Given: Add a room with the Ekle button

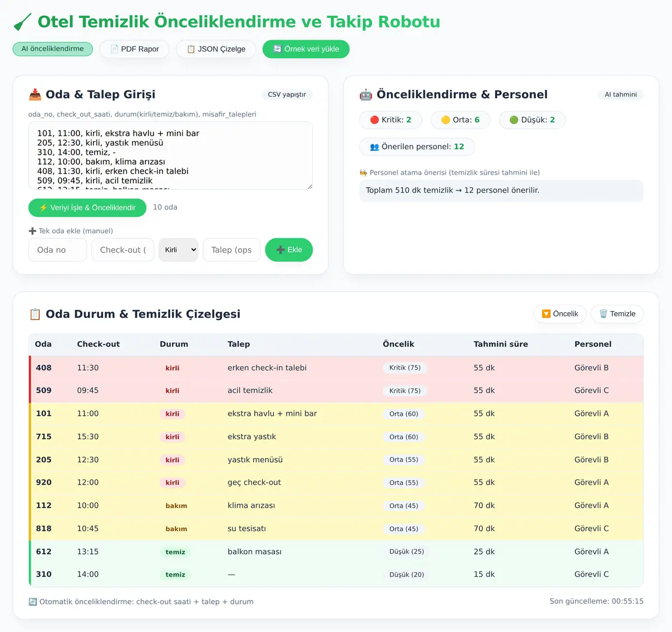Looking at the screenshot, I should (x=289, y=250).
